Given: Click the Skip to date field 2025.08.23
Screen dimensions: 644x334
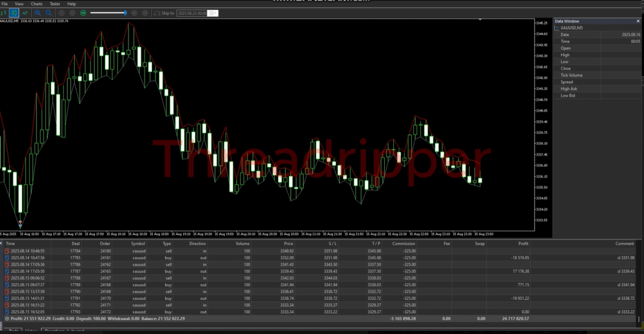Looking at the screenshot, I should 192,13.
